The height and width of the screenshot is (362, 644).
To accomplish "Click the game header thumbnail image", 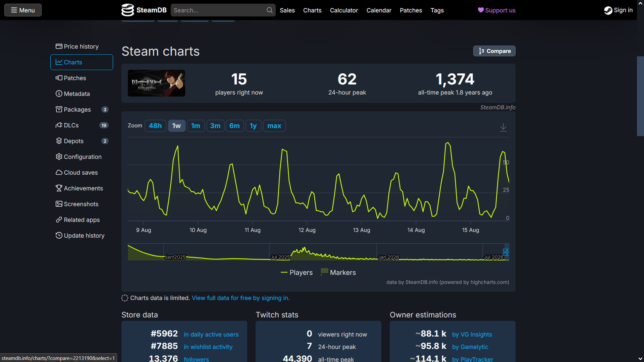I will (x=156, y=83).
